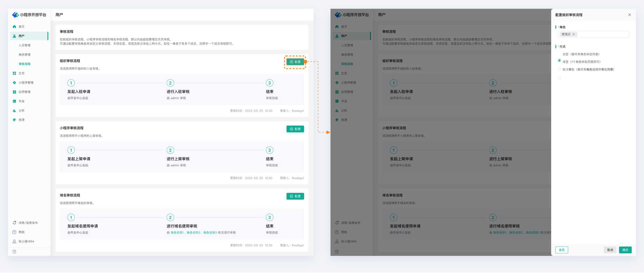Collapse the 用户 menu group in the undimmed sidebar
Viewport: 644px width, 273px height.
tap(29, 36)
